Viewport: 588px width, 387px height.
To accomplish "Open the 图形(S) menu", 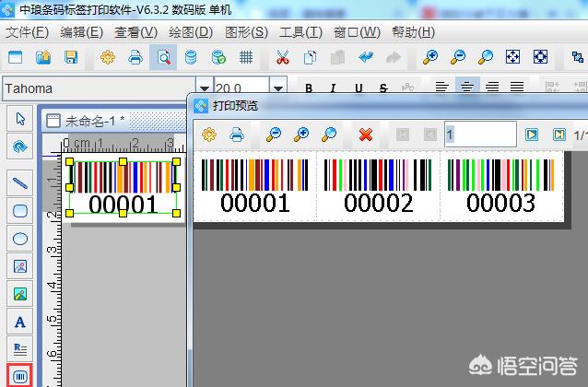I will pos(246,32).
